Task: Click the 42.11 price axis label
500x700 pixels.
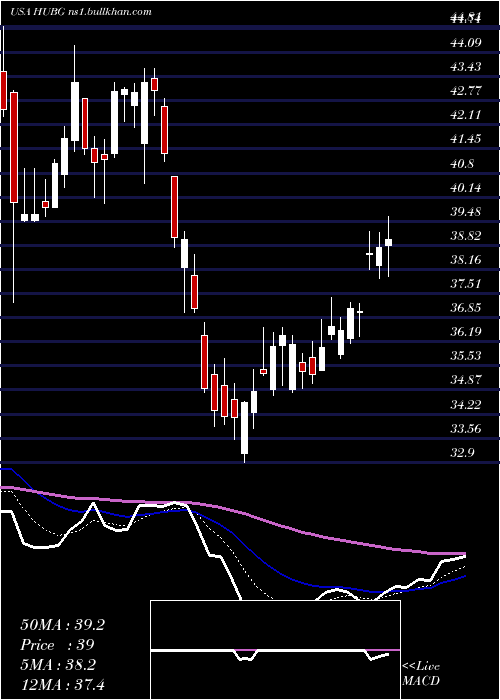Action: point(466,115)
